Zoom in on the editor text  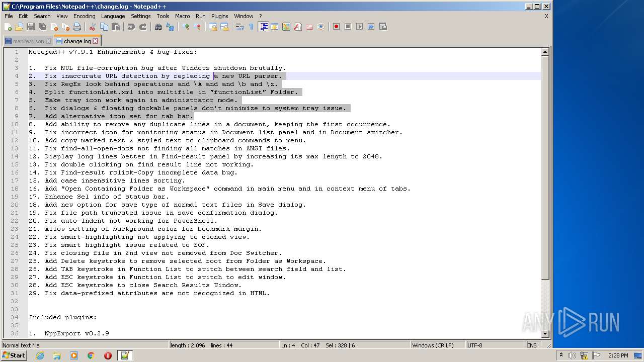186,27
